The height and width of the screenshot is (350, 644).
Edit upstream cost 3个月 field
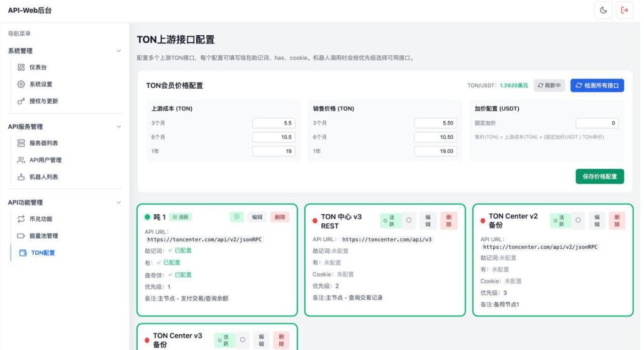274,123
